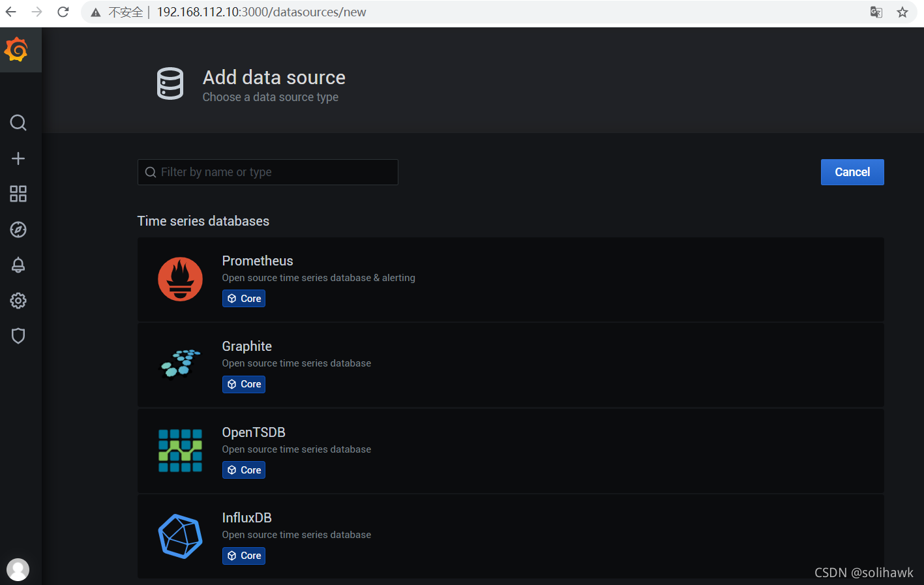Click the InfluxDB logo icon
The height and width of the screenshot is (585, 924).
tap(180, 536)
